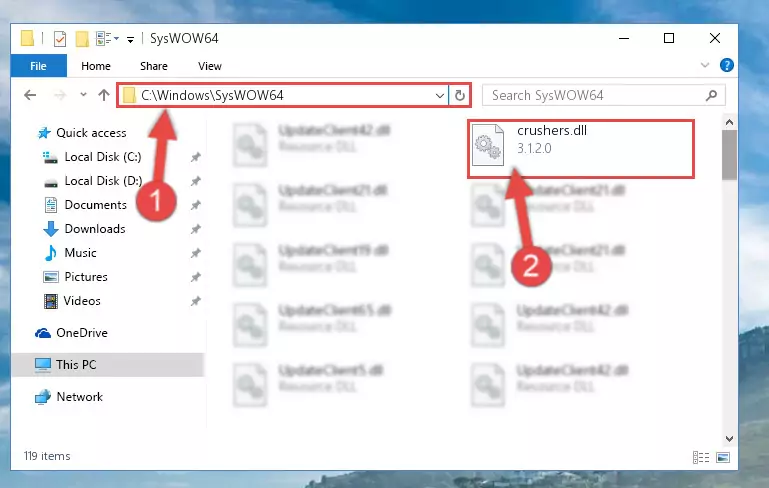Viewport: 769px width, 488px height.
Task: Click the folder icon in title bar
Action: point(27,38)
